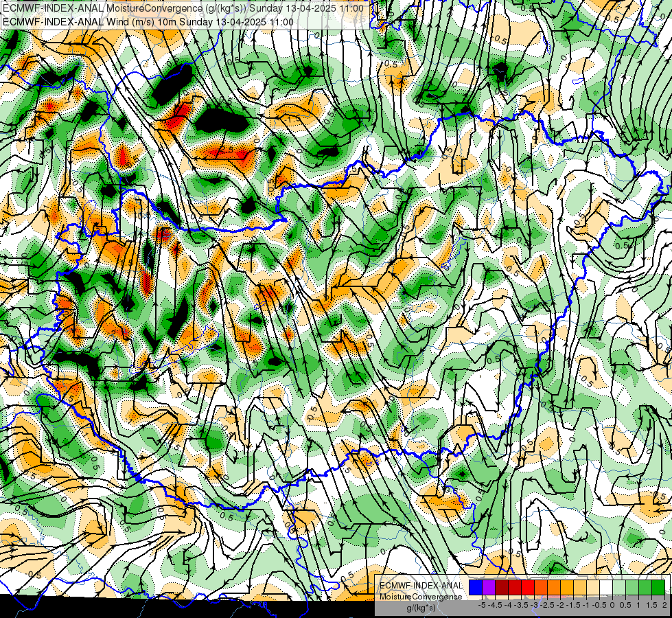
Task: Click the white legend swatch above 0
Action: click(x=606, y=587)
